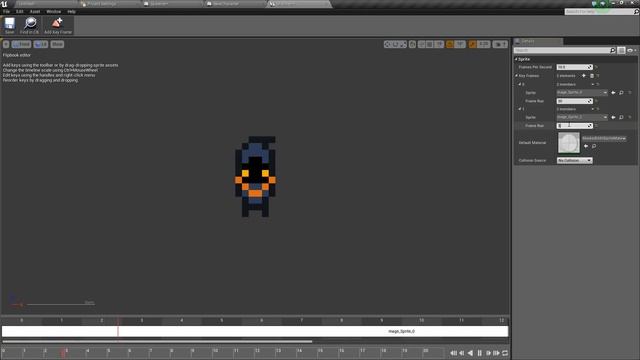The image size is (640, 360).
Task: Toggle scale snapping orange icon
Action: tap(472, 44)
